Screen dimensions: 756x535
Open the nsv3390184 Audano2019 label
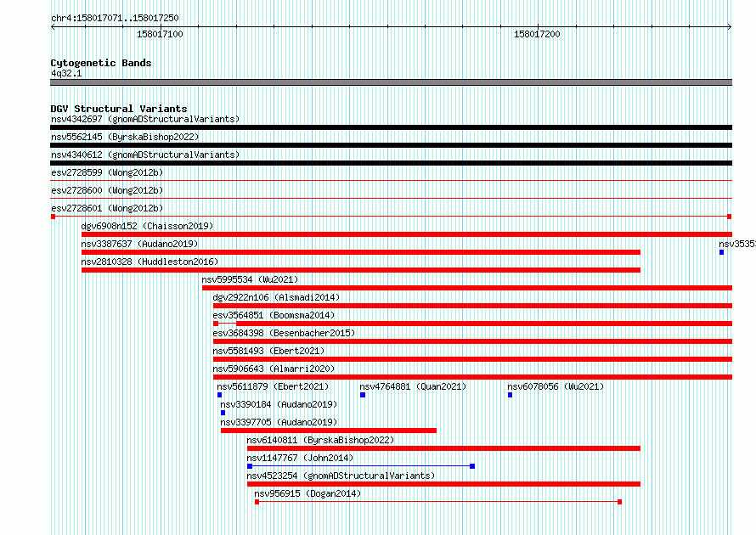coord(279,404)
